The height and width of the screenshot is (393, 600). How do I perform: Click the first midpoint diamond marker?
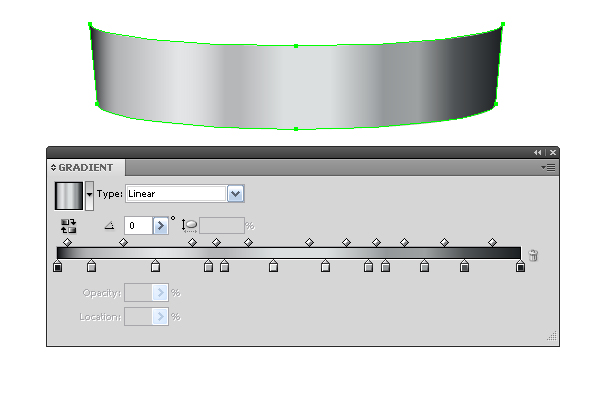(x=67, y=242)
